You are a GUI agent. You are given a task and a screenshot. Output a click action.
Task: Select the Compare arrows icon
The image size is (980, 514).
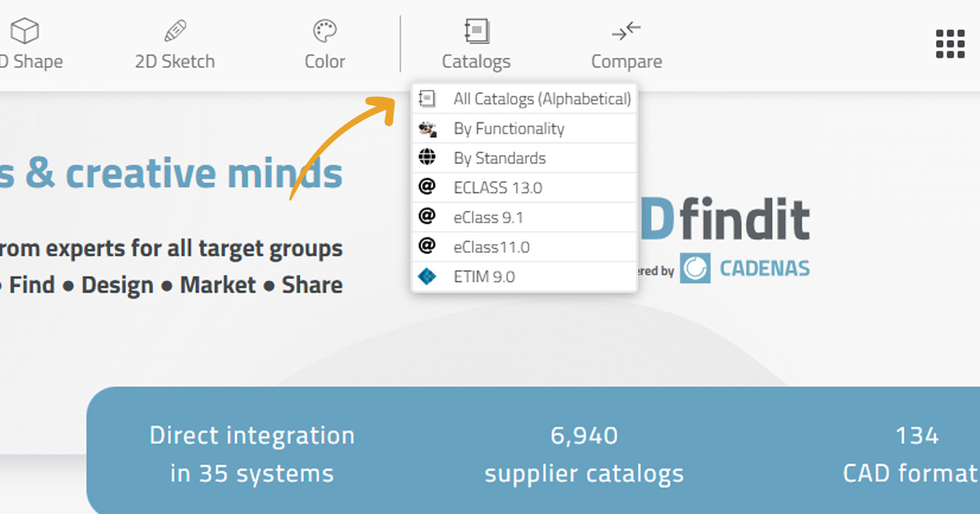tap(626, 32)
